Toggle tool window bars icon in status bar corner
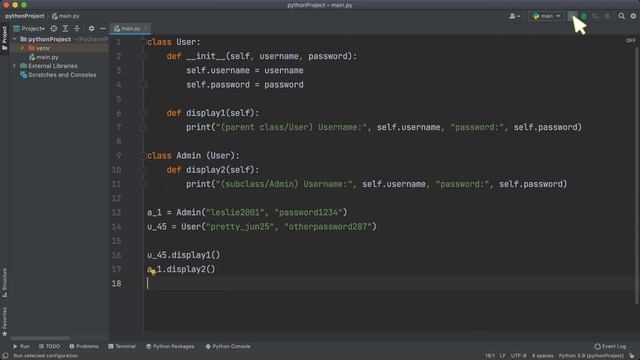The width and height of the screenshot is (640, 360). tap(5, 356)
